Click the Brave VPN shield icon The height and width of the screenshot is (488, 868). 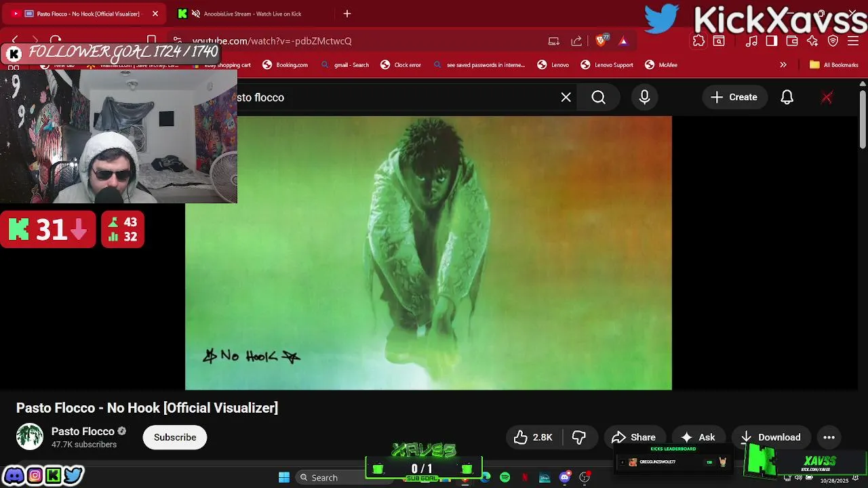pyautogui.click(x=833, y=41)
